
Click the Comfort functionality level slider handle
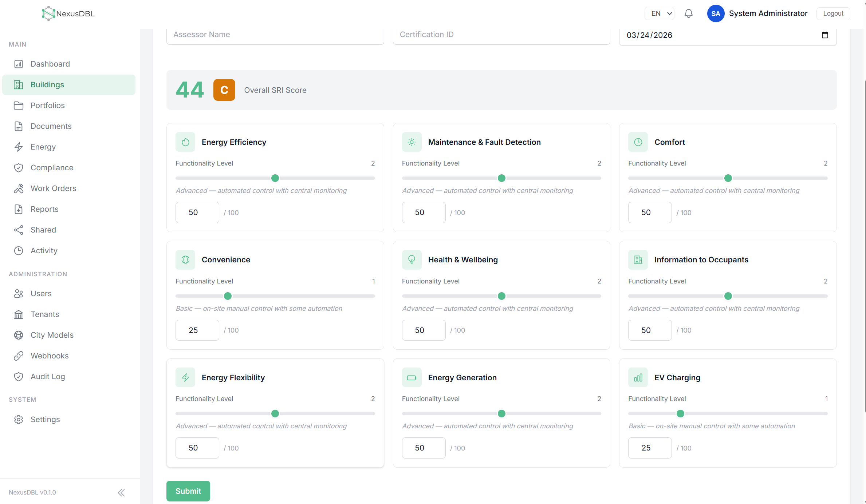tap(728, 178)
